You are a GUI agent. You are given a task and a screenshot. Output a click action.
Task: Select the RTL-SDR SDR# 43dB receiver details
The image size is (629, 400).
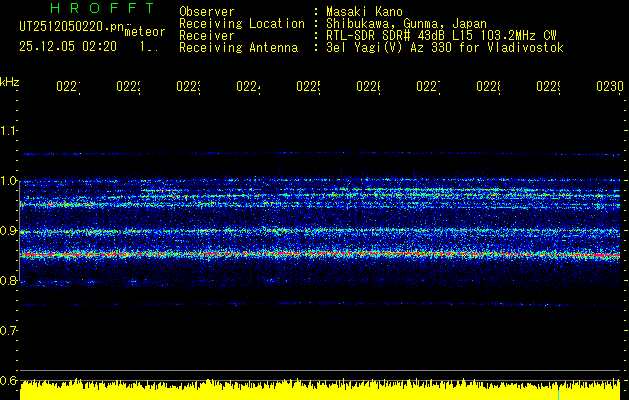point(441,36)
